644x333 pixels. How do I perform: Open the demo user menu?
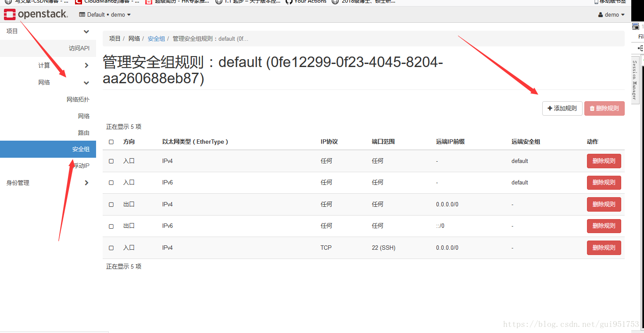pyautogui.click(x=611, y=14)
